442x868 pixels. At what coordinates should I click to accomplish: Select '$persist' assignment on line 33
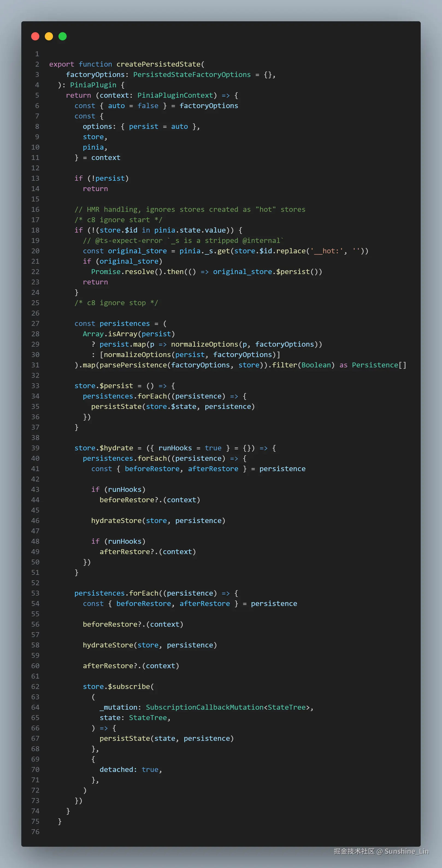(116, 386)
